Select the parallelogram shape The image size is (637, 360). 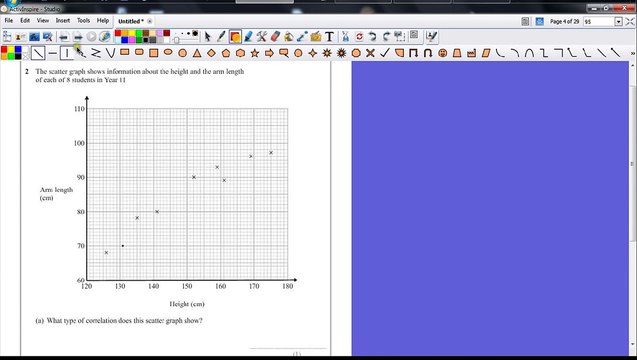486,53
